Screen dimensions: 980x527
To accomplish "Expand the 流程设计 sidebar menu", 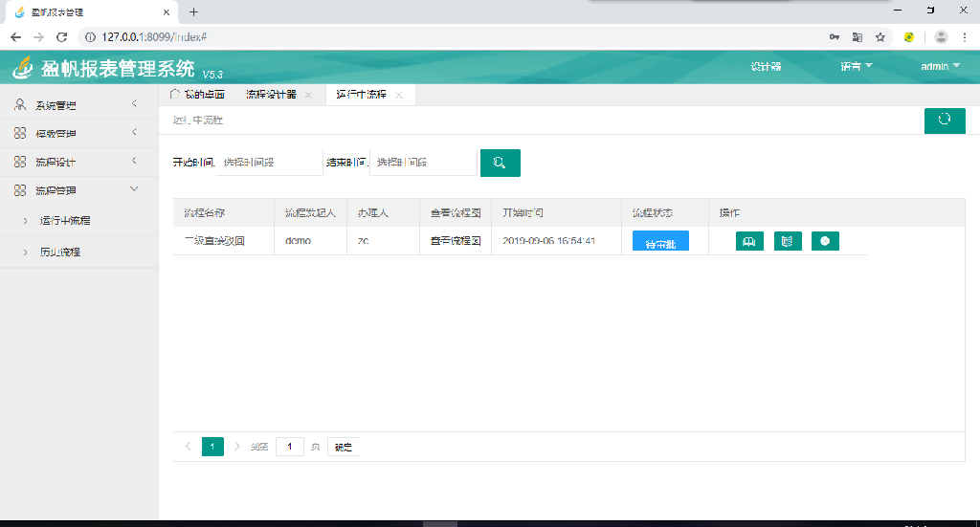I will click(x=78, y=162).
